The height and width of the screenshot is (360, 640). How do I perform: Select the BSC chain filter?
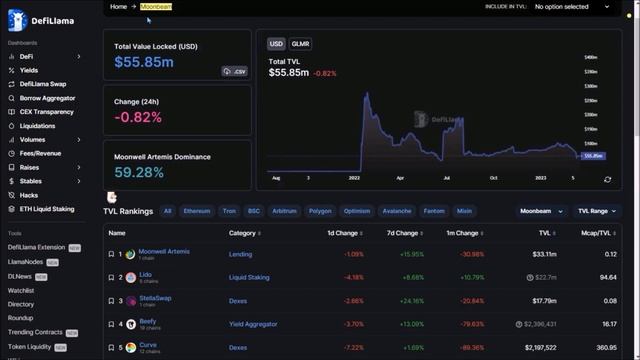point(253,211)
